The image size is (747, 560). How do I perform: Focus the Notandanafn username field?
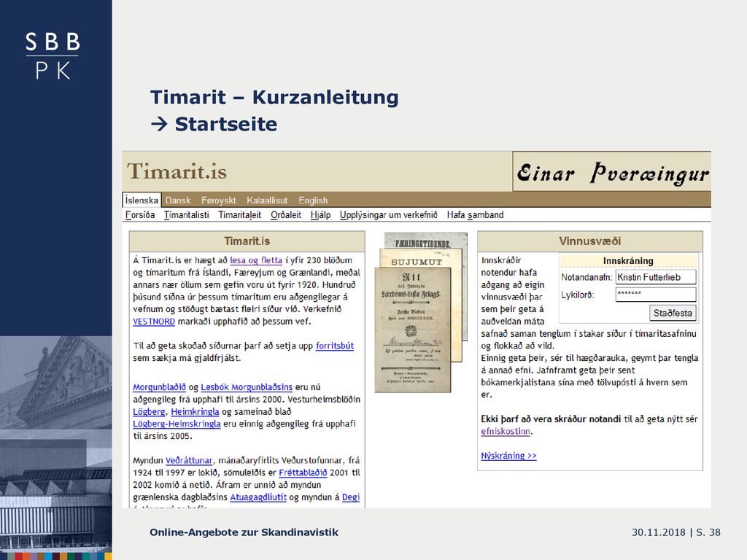click(656, 277)
